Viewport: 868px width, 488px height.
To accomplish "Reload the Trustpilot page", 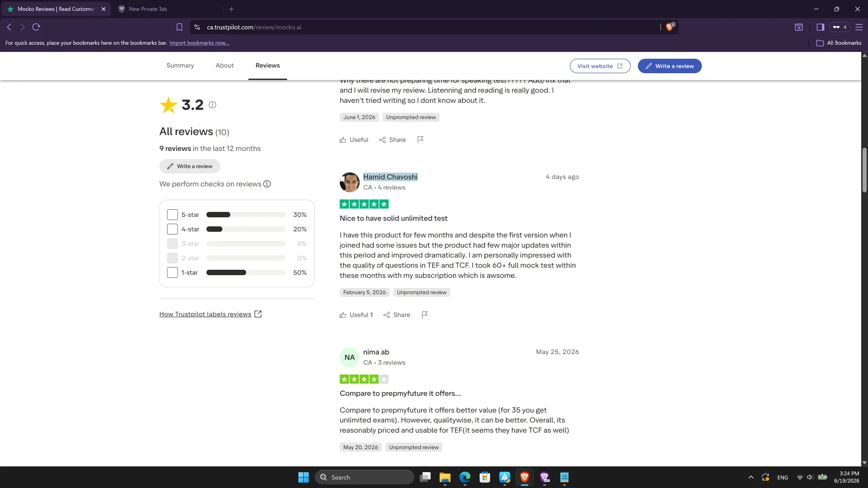I will click(x=36, y=27).
